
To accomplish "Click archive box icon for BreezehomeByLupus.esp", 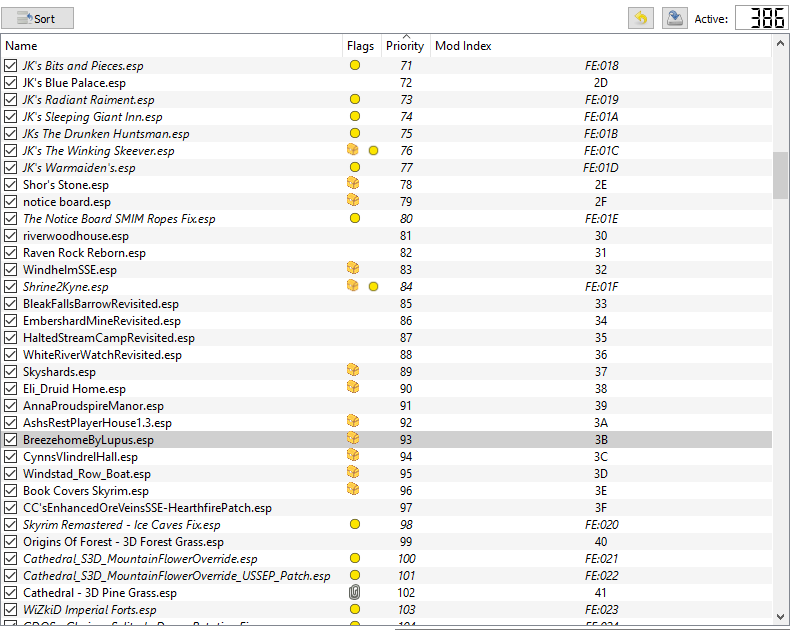I will [x=353, y=438].
